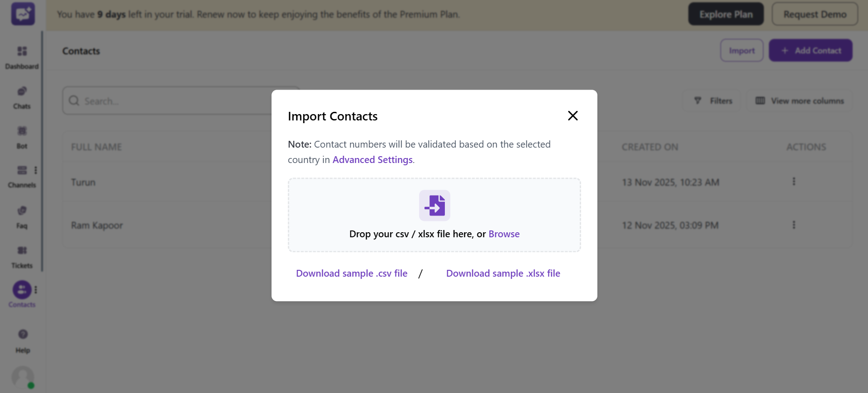The image size is (868, 393).
Task: Click the Add Contact button
Action: 810,50
